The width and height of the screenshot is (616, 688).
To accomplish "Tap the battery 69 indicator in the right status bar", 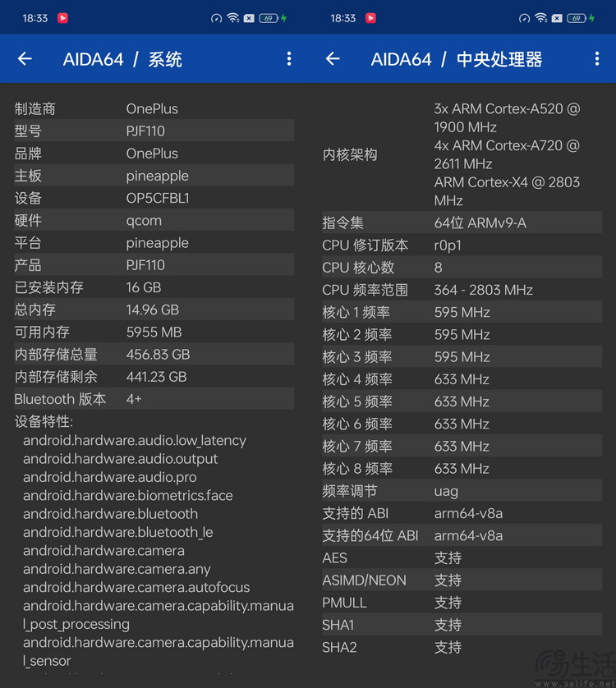I will (577, 18).
